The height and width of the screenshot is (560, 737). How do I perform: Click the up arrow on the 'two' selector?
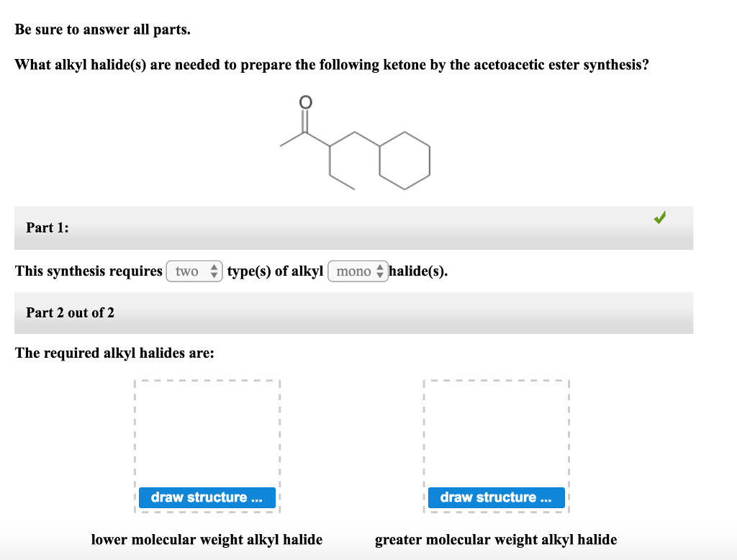[214, 267]
